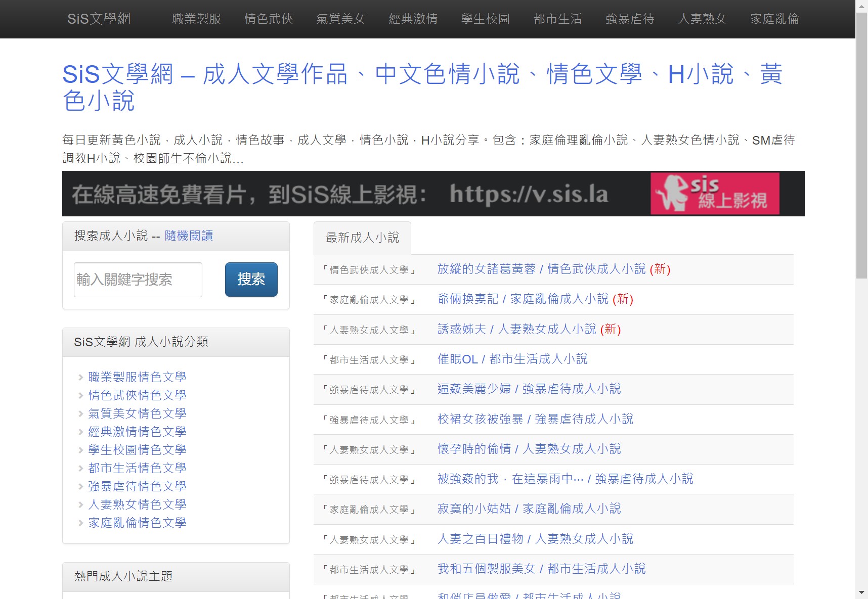Switch to the 最新成人小說 tab
The width and height of the screenshot is (868, 599).
362,238
